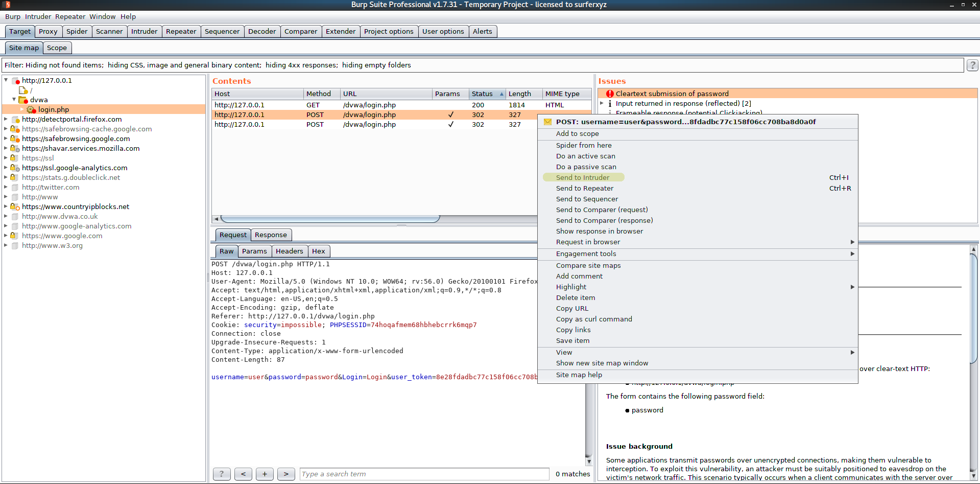Collapse the http://127.0.0.1 tree node
Screen dimensions: 980x484
coord(6,80)
